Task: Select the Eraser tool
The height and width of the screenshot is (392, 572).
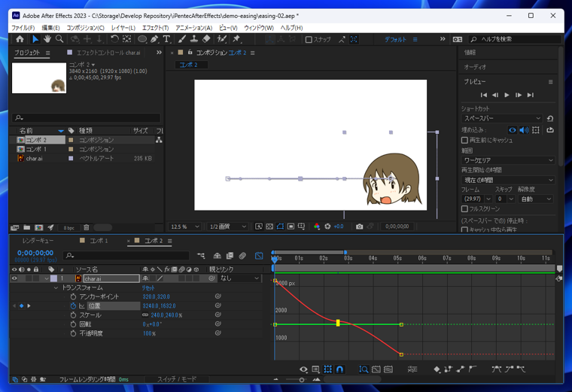Action: [206, 39]
